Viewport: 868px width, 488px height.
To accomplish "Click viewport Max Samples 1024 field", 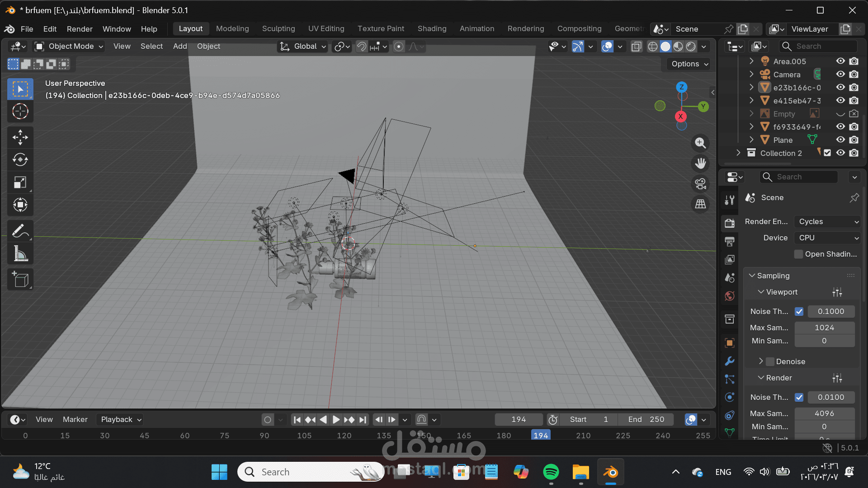I will tap(824, 328).
